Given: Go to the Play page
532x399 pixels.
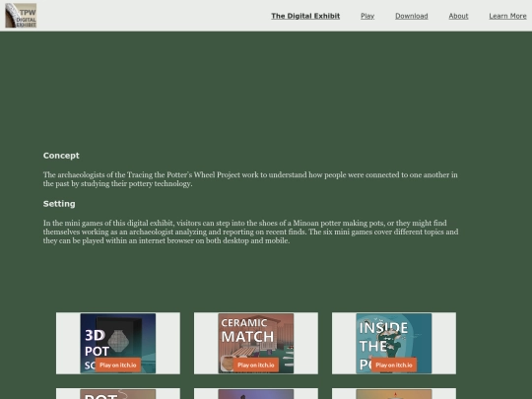Looking at the screenshot, I should click(367, 16).
